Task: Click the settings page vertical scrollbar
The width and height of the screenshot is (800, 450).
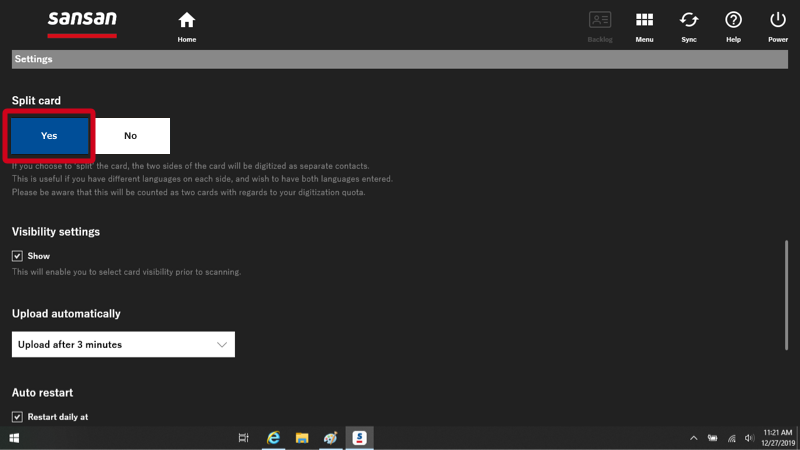Action: [x=786, y=290]
